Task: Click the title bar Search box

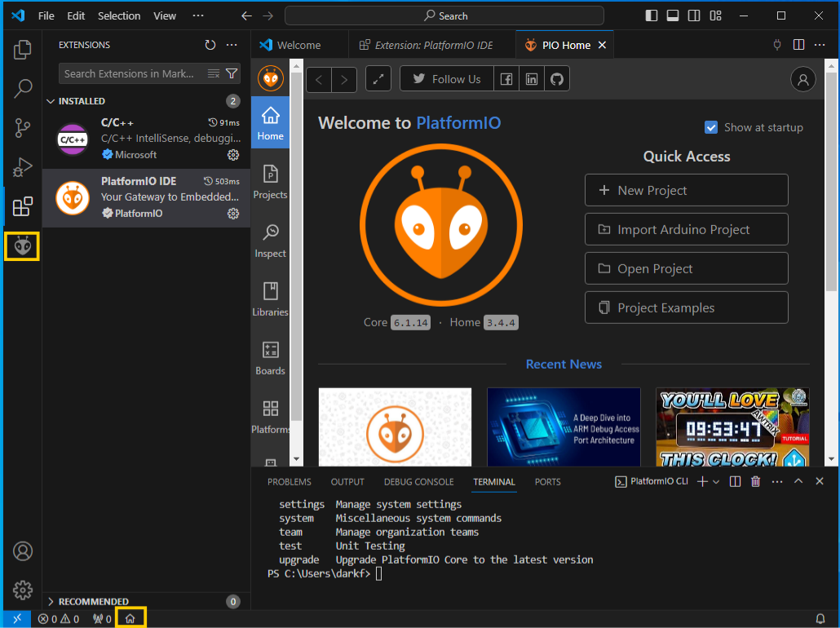Action: 444,15
